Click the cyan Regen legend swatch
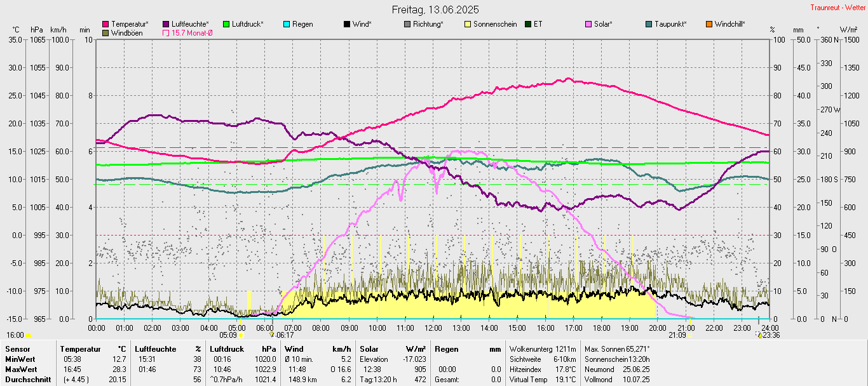Screen dimensions: 868x386 pyautogui.click(x=287, y=24)
